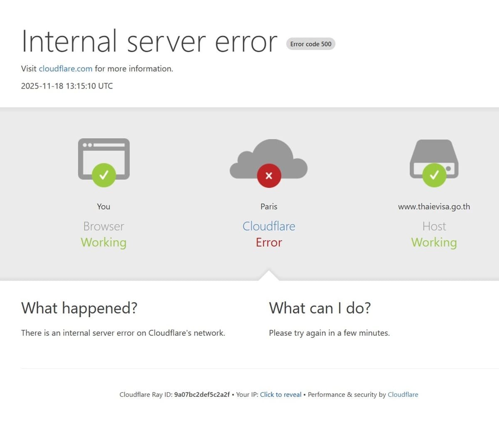499x448 pixels.
Task: Click the timestamp below the cloudflare.com link
Action: click(67, 86)
